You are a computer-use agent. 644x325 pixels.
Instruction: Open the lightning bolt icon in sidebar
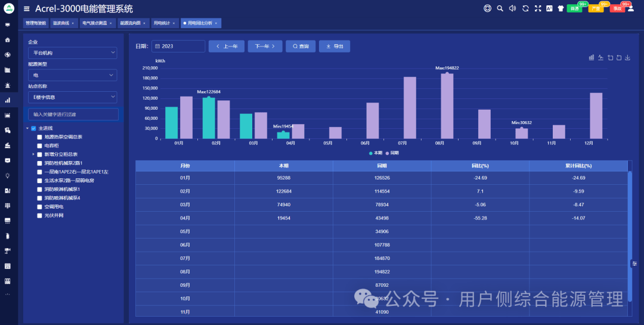(7, 55)
